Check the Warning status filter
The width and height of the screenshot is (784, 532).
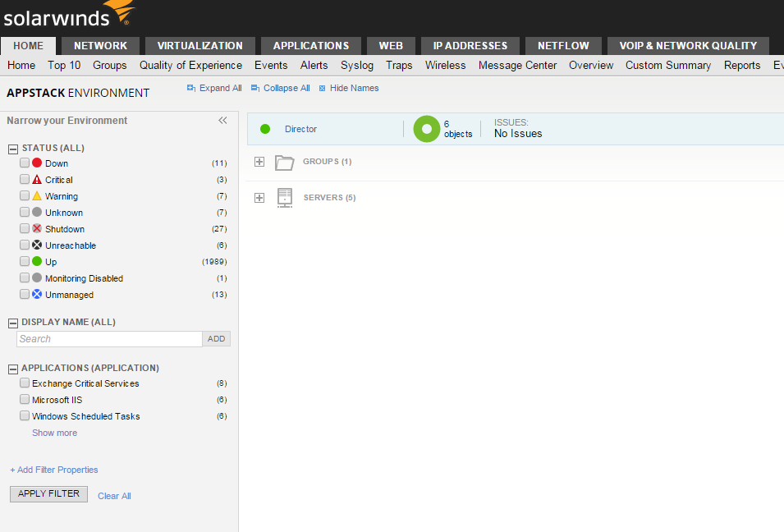[25, 195]
